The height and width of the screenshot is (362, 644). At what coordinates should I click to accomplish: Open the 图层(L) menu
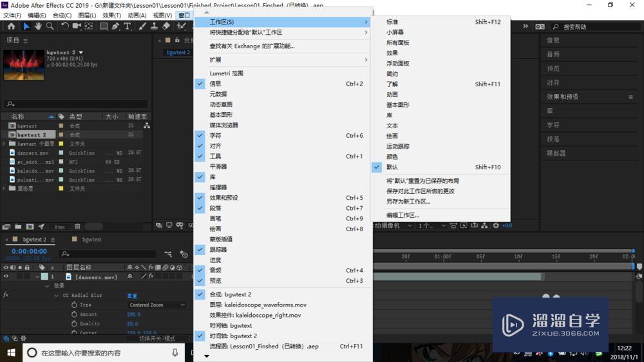87,15
